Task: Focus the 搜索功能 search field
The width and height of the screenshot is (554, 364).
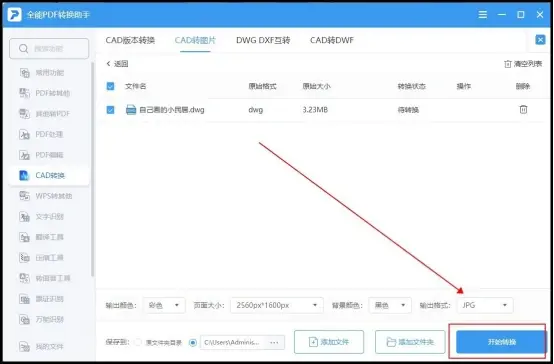Action: pos(49,48)
